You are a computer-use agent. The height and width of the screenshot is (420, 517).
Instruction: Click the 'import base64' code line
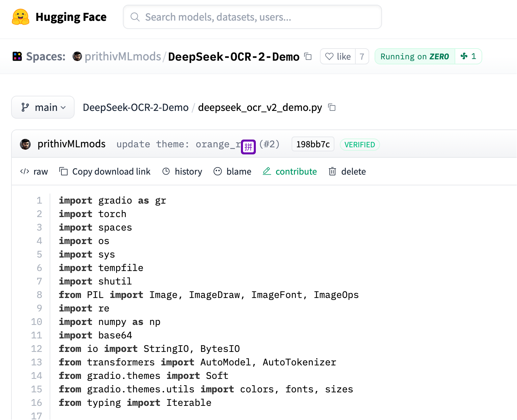[95, 335]
